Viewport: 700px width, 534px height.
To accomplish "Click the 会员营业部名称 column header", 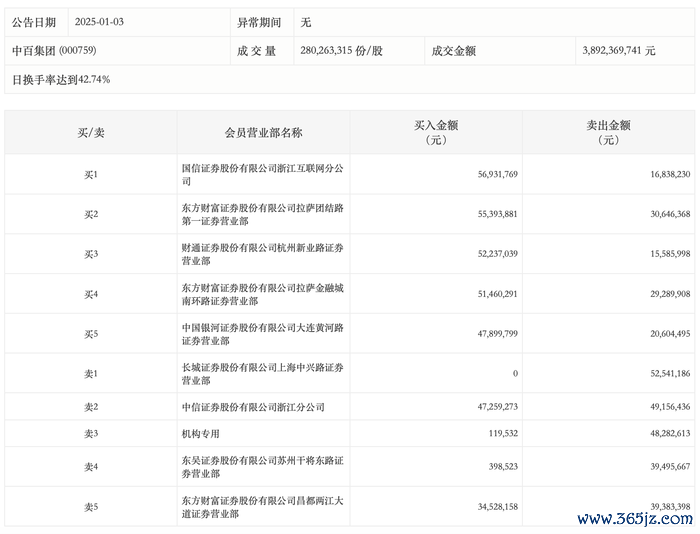I will [263, 133].
